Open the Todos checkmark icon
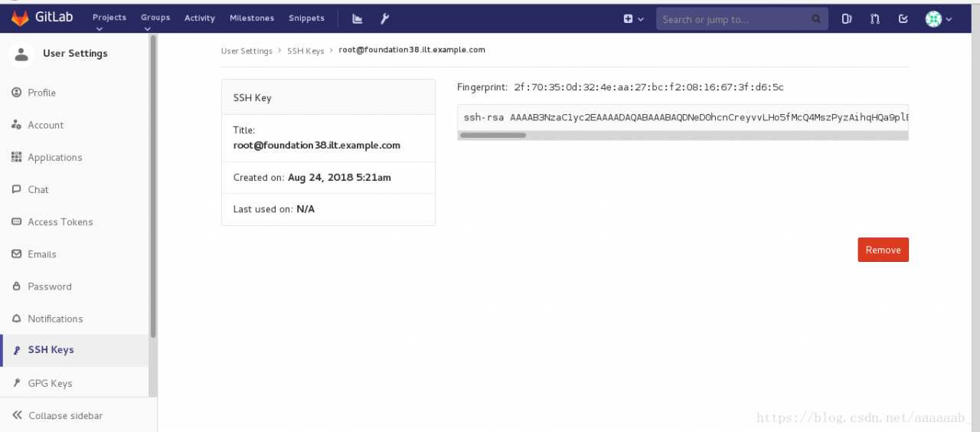 (903, 19)
